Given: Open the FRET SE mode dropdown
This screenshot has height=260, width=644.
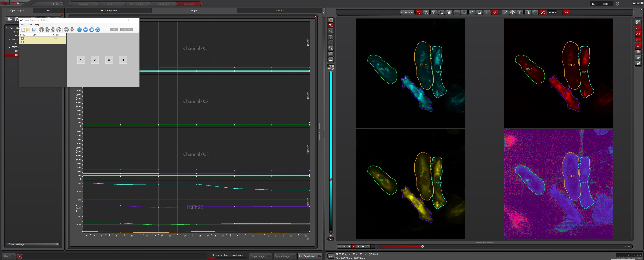Looking at the screenshot, I should [56, 4].
